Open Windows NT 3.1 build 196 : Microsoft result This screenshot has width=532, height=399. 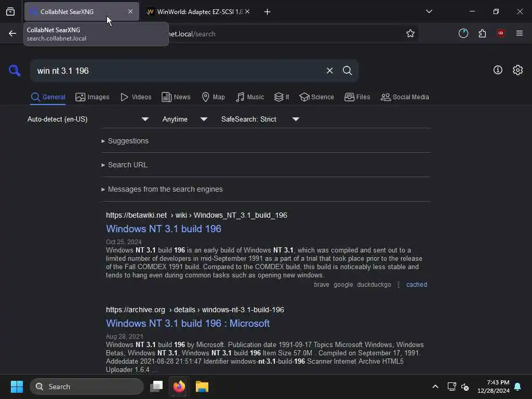click(188, 323)
